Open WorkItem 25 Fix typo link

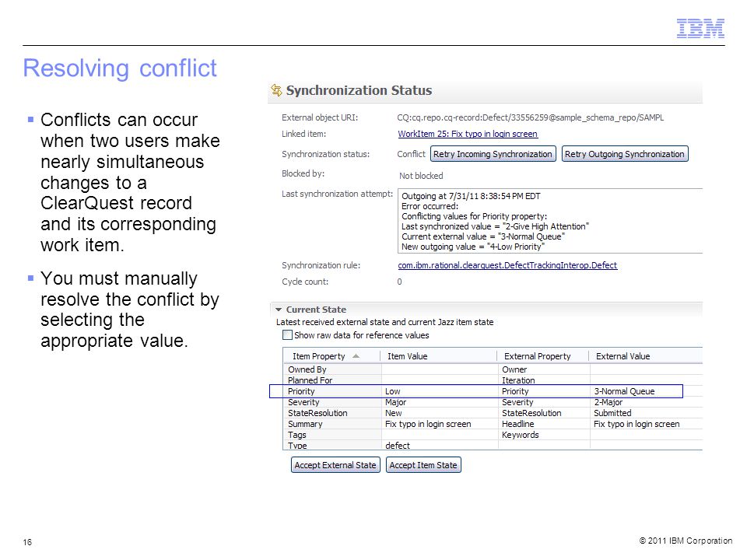point(468,134)
